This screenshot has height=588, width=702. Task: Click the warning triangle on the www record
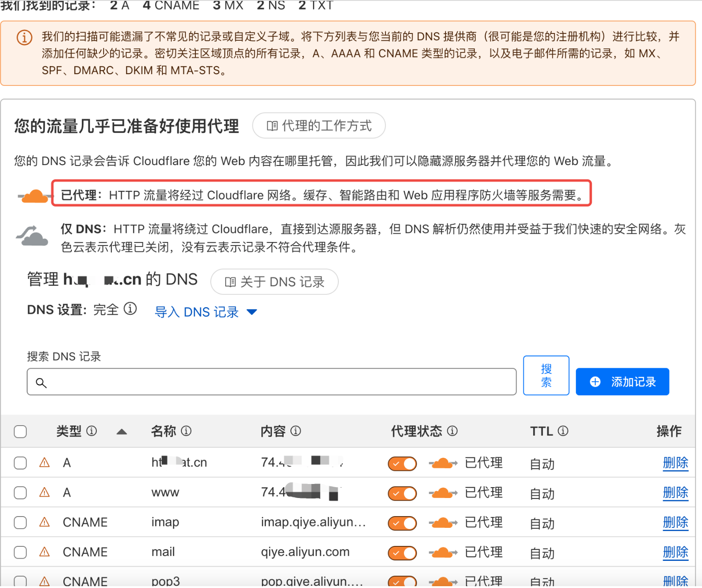click(44, 492)
